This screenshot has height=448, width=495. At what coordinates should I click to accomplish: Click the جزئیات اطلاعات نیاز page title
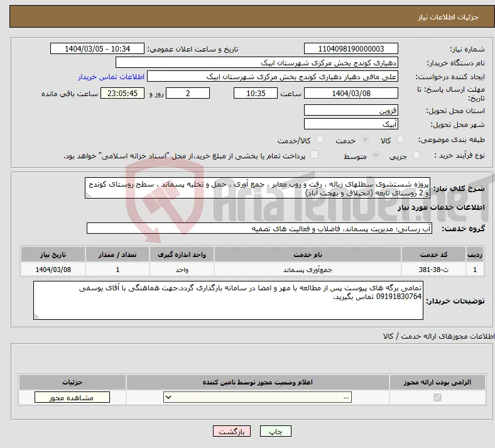pyautogui.click(x=449, y=17)
